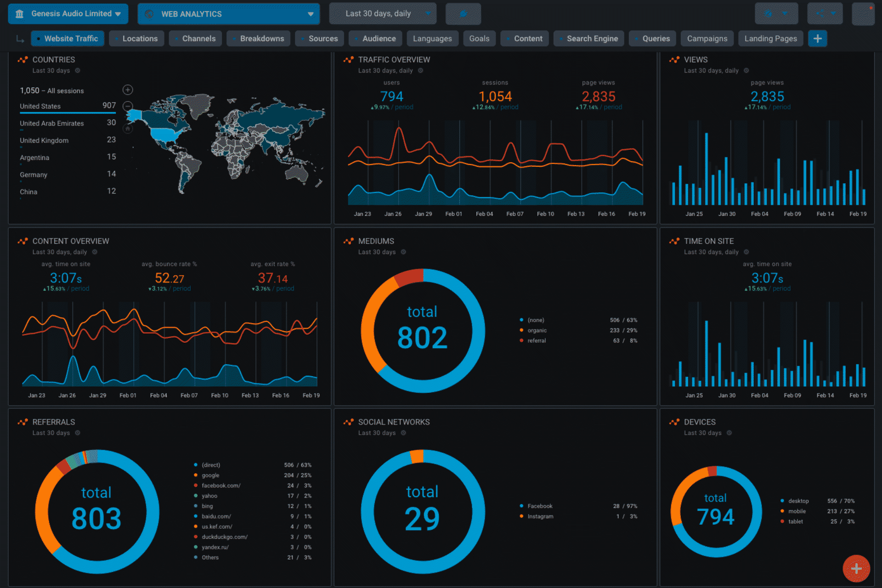882x588 pixels.
Task: Open the Last 30 days, daily range dropdown
Action: click(x=383, y=14)
